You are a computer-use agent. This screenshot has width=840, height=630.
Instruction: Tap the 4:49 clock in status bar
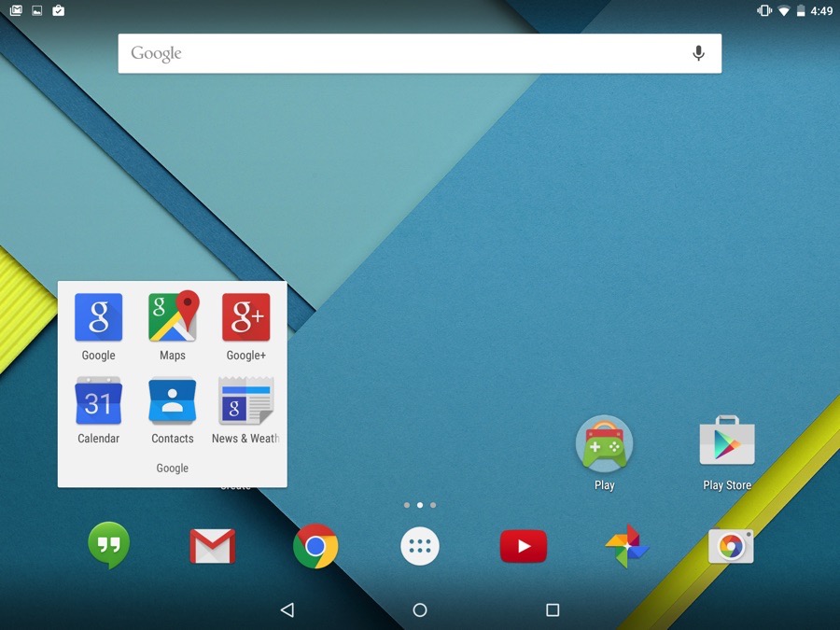[x=821, y=10]
